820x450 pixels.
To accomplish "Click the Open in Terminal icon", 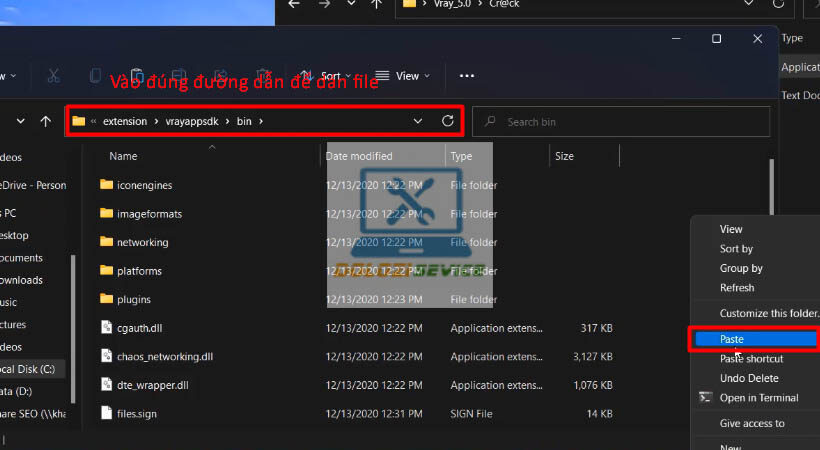I will coord(704,398).
